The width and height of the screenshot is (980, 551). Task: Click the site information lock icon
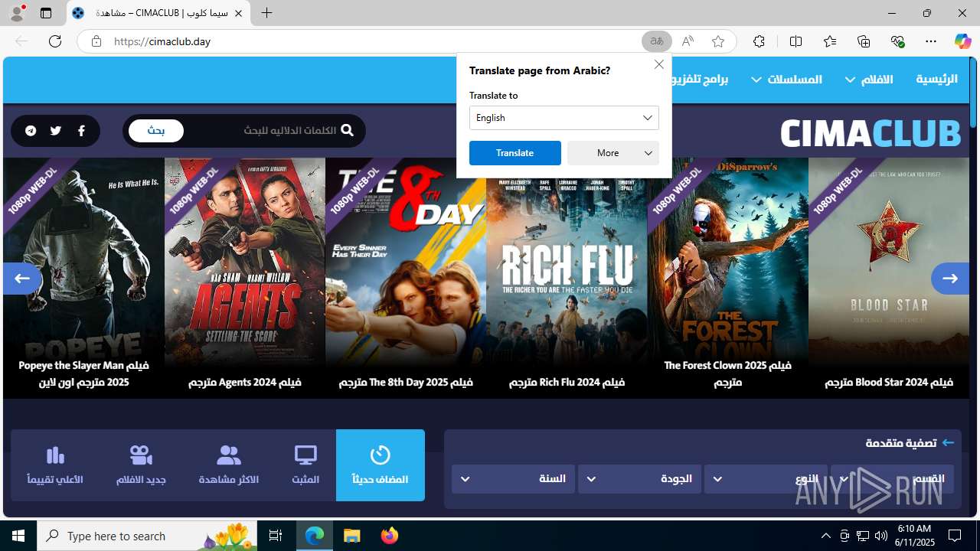point(96,41)
